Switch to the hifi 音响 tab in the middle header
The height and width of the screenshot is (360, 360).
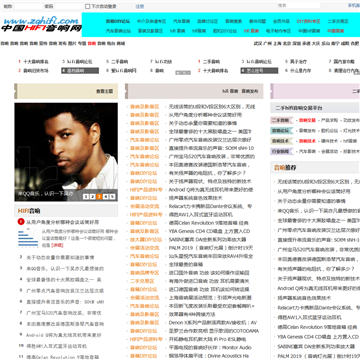coord(230,91)
